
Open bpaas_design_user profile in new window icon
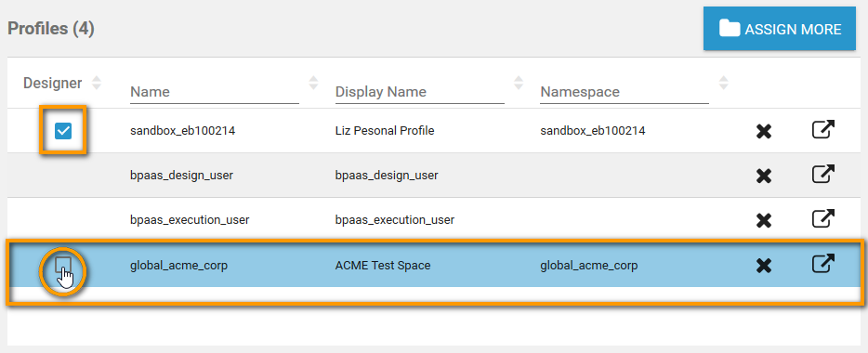point(823,175)
